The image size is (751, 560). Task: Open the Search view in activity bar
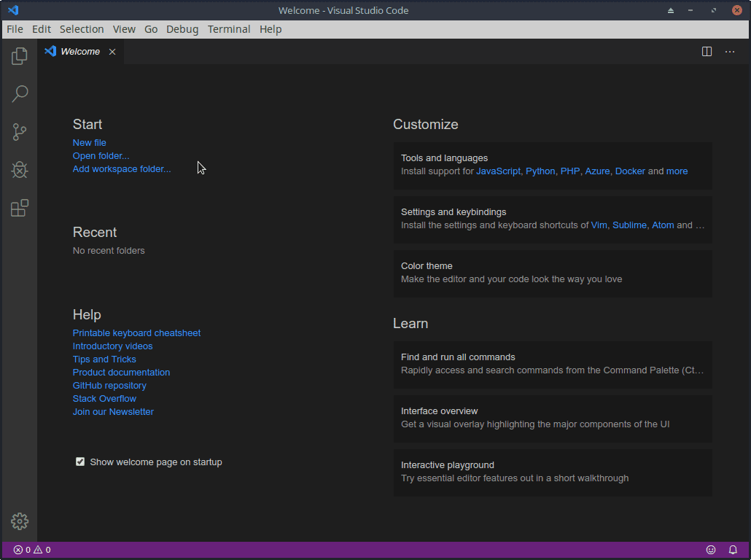pyautogui.click(x=20, y=93)
